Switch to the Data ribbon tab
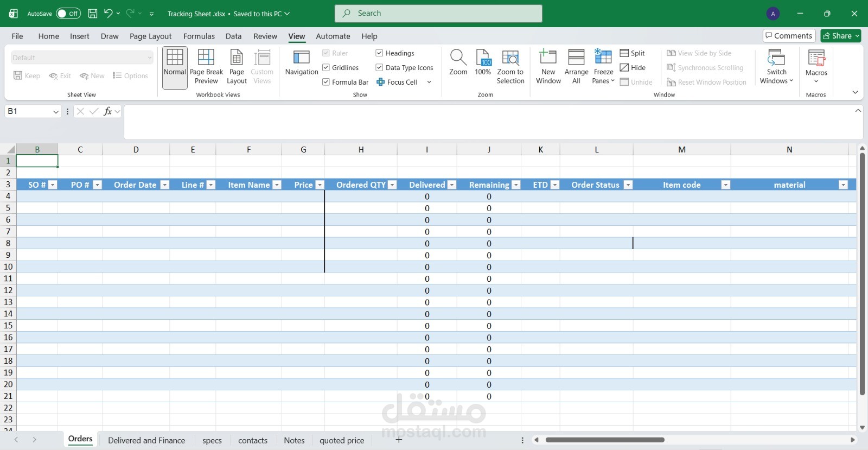Viewport: 868px width, 450px height. point(234,36)
